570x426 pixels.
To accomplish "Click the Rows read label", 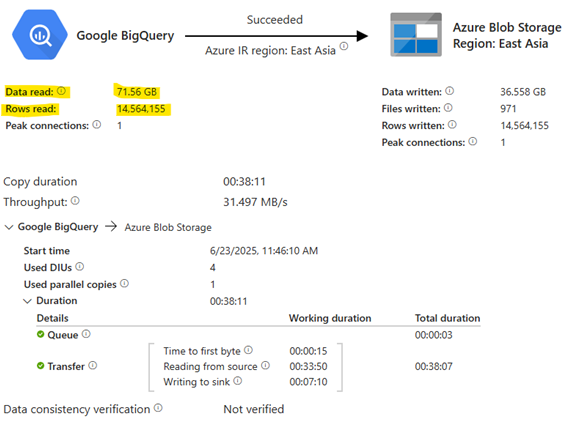I will (31, 109).
